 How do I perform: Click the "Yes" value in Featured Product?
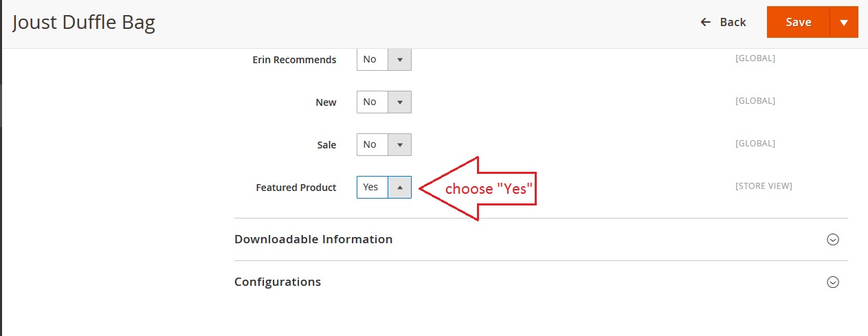(x=371, y=188)
